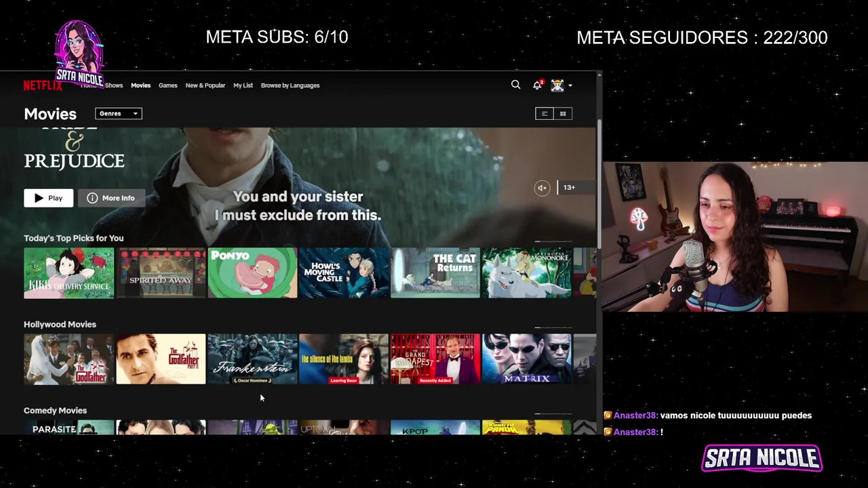Open The Grand Budapest Hotel thumbnail
The image size is (868, 488).
point(435,359)
